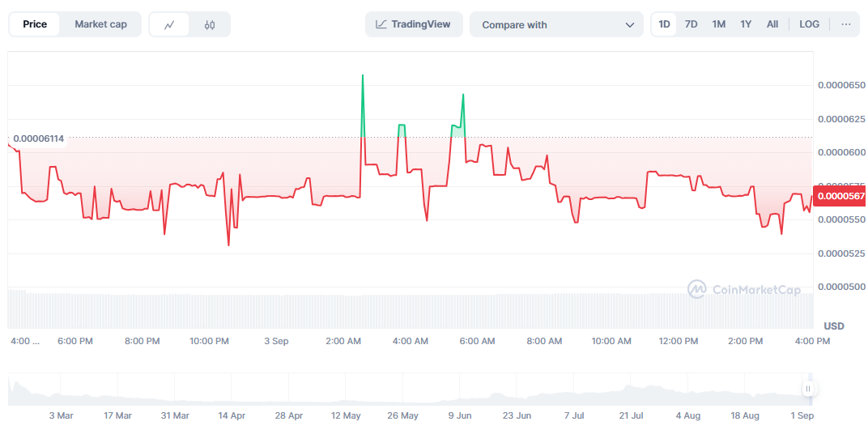Viewport: 868px width, 430px height.
Task: Select the line chart icon
Action: point(169,24)
